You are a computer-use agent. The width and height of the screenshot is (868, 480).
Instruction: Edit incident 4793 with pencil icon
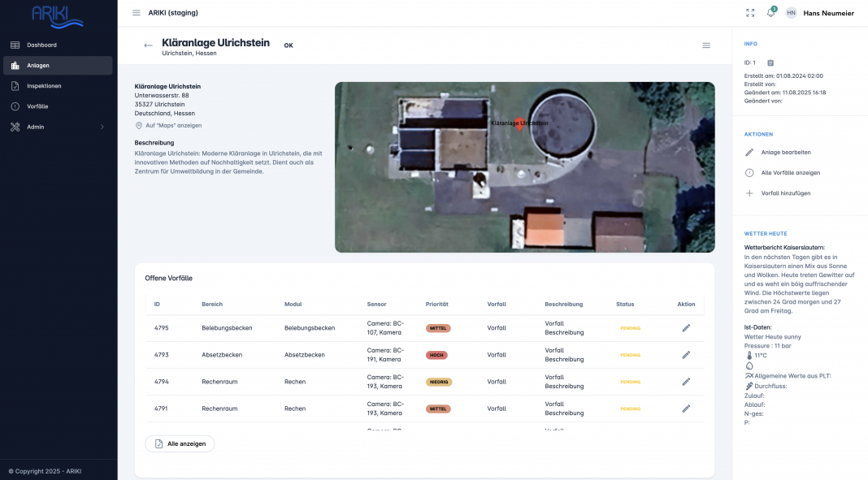tap(686, 355)
